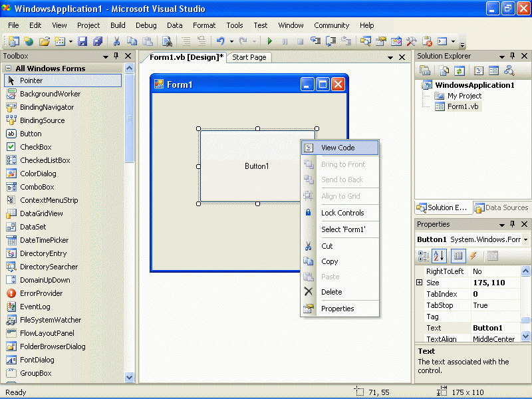The width and height of the screenshot is (532, 399).
Task: Select the CheckBox control in Toolbox
Action: point(63,147)
